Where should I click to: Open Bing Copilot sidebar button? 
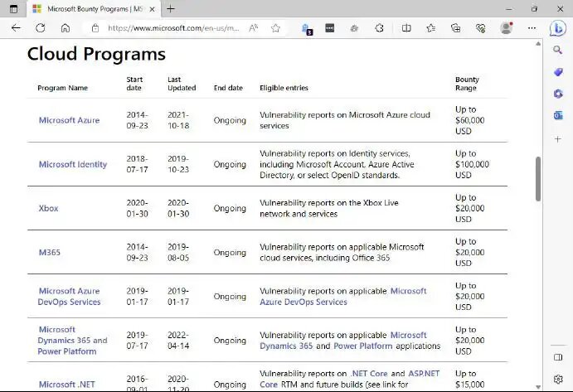coord(557,28)
